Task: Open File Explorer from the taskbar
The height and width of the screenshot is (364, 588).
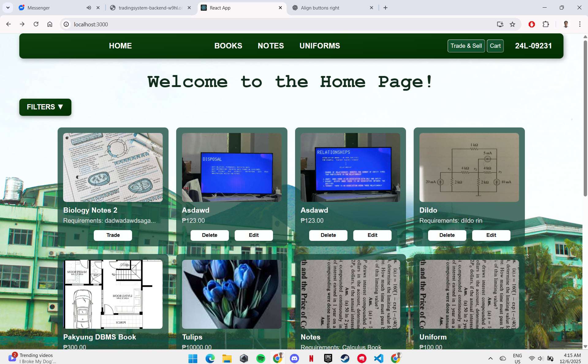Action: click(227, 358)
